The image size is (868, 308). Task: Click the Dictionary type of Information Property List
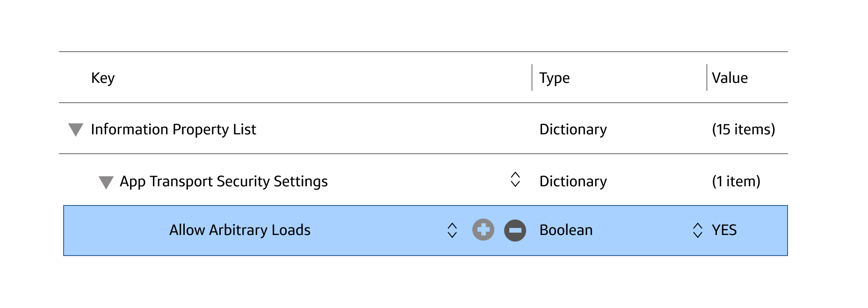click(573, 129)
